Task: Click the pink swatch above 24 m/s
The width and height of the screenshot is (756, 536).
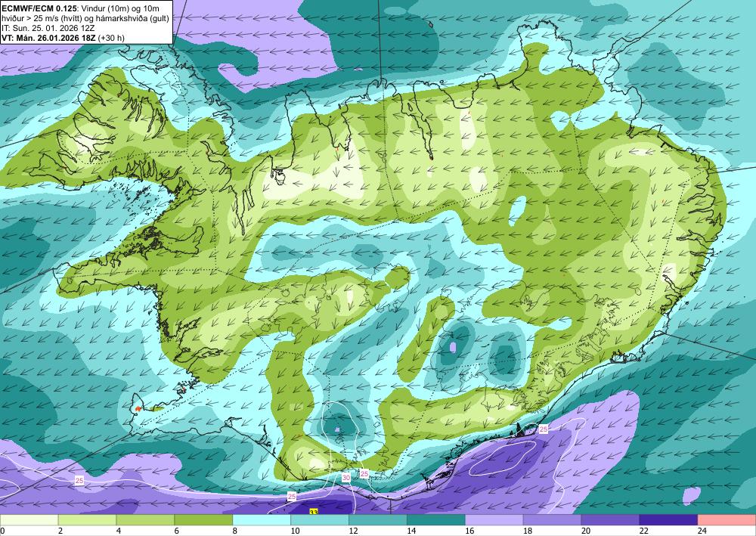Action: (x=727, y=520)
